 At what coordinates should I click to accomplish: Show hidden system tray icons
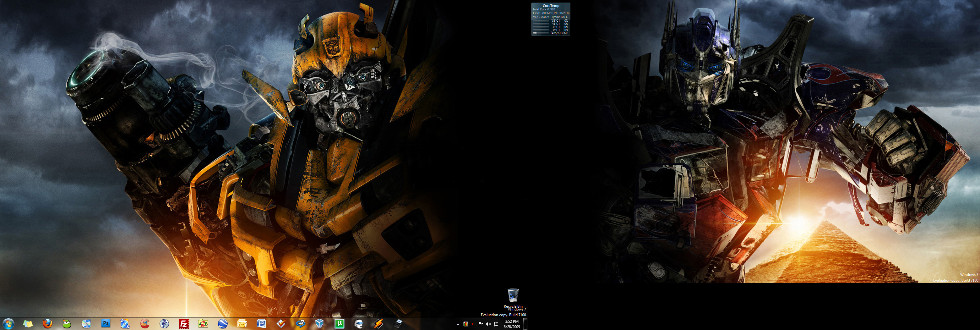[x=458, y=324]
